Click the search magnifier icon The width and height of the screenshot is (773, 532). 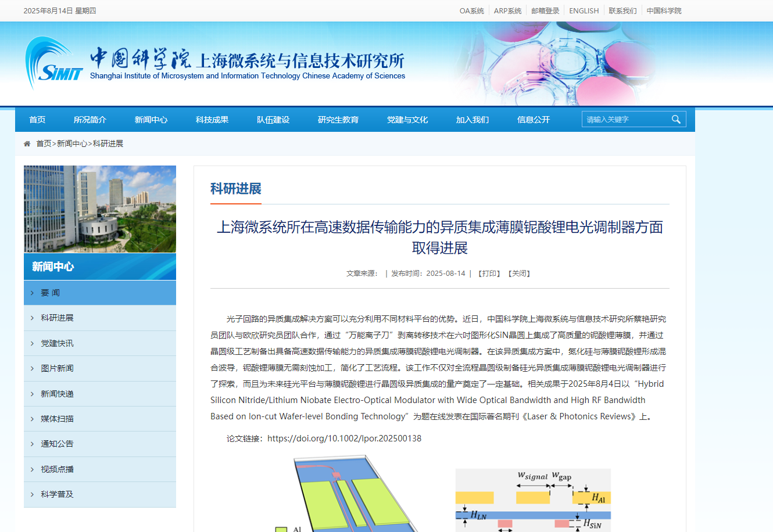pos(676,119)
